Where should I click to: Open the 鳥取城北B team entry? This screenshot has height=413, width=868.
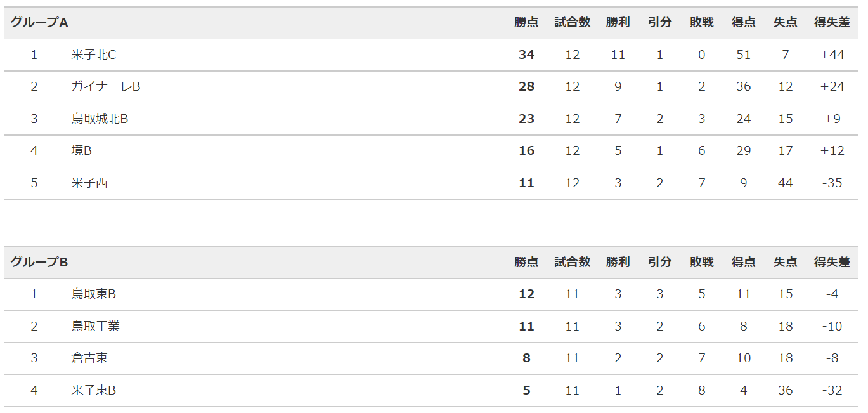[x=100, y=119]
